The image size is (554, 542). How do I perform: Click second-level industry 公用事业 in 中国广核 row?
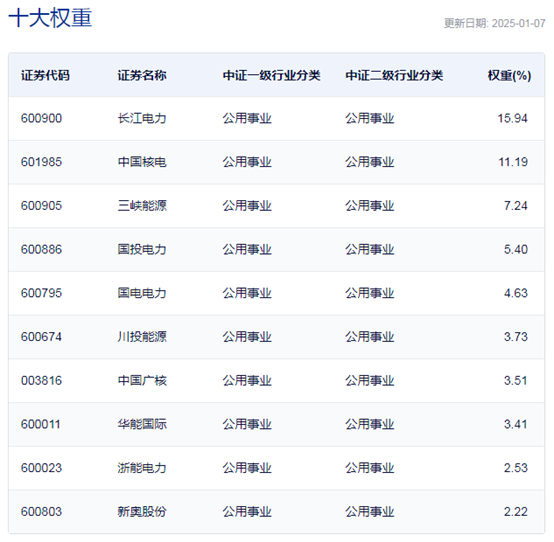(370, 381)
